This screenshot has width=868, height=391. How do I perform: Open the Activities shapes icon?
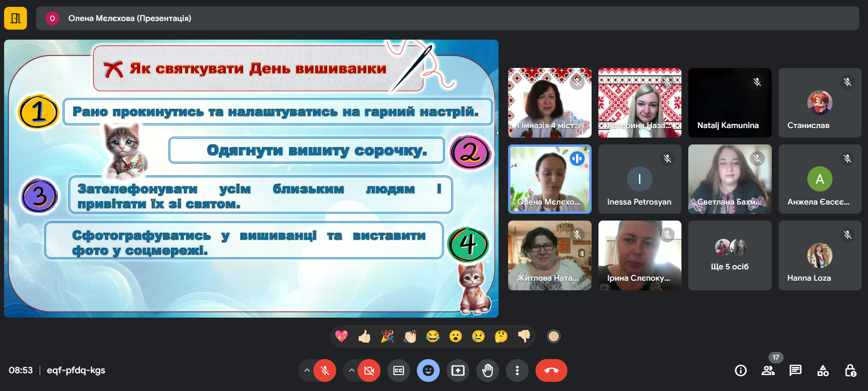[x=823, y=370]
